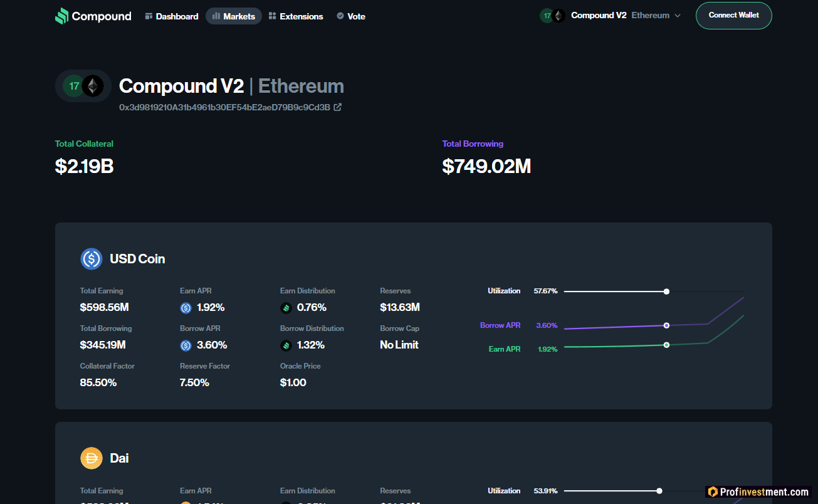Click the green 17 badge in the page heading

click(74, 86)
